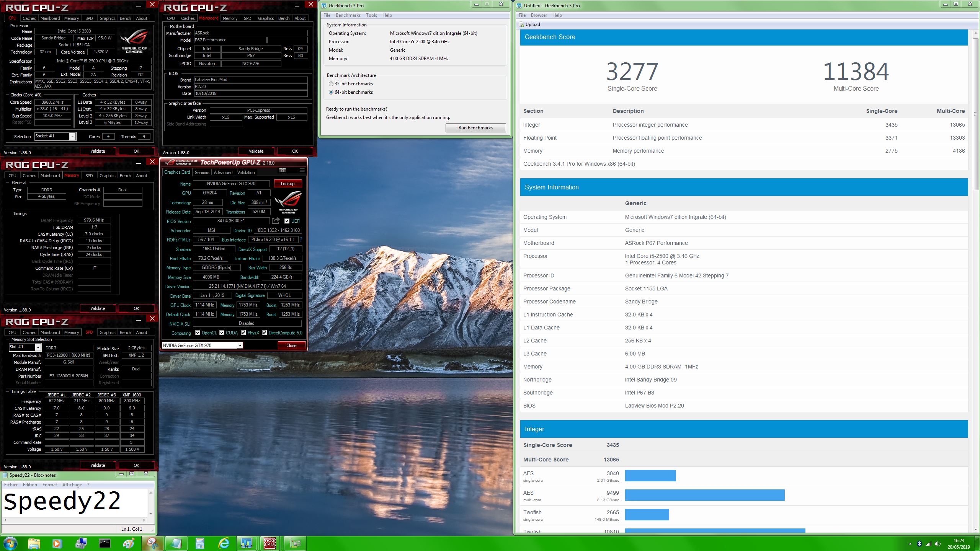Open the NVIDIA GeForce GTX 970 GPU selector dropdown
This screenshot has height=551, width=980.
[240, 346]
